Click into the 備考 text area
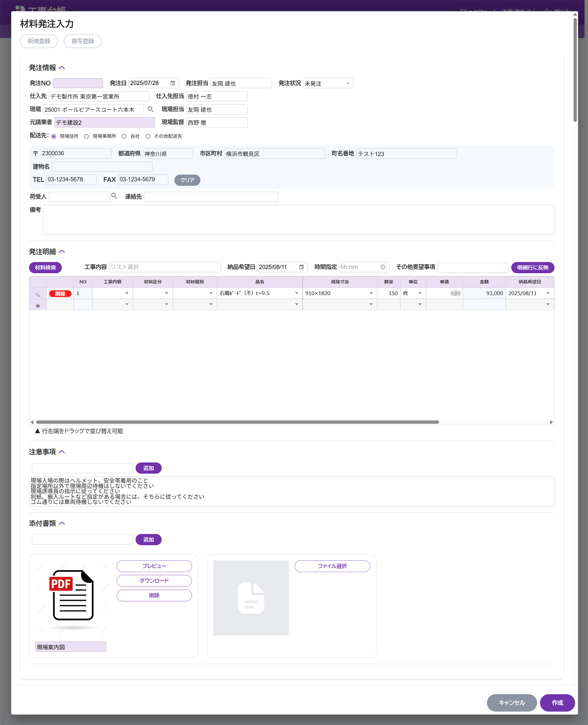588x725 pixels. pyautogui.click(x=298, y=220)
